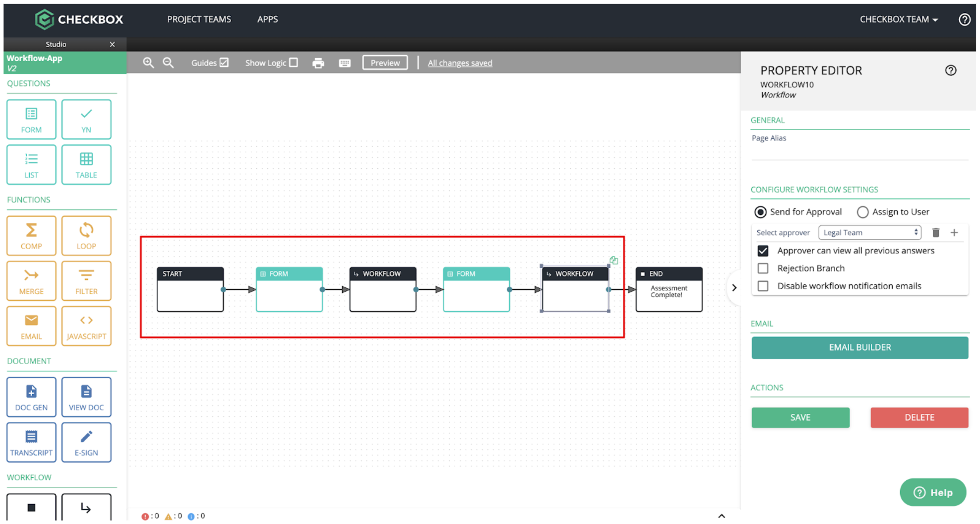This screenshot has width=980, height=524.
Task: Collapse the property editor side arrow
Action: (735, 288)
